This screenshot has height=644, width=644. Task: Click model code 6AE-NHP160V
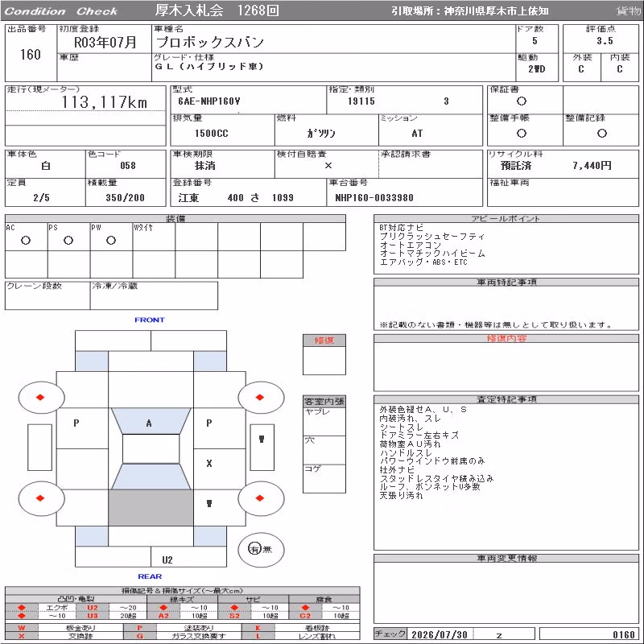[209, 101]
